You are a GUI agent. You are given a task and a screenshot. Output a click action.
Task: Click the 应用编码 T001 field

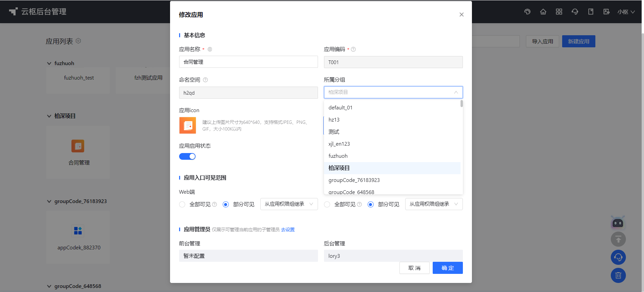click(393, 62)
